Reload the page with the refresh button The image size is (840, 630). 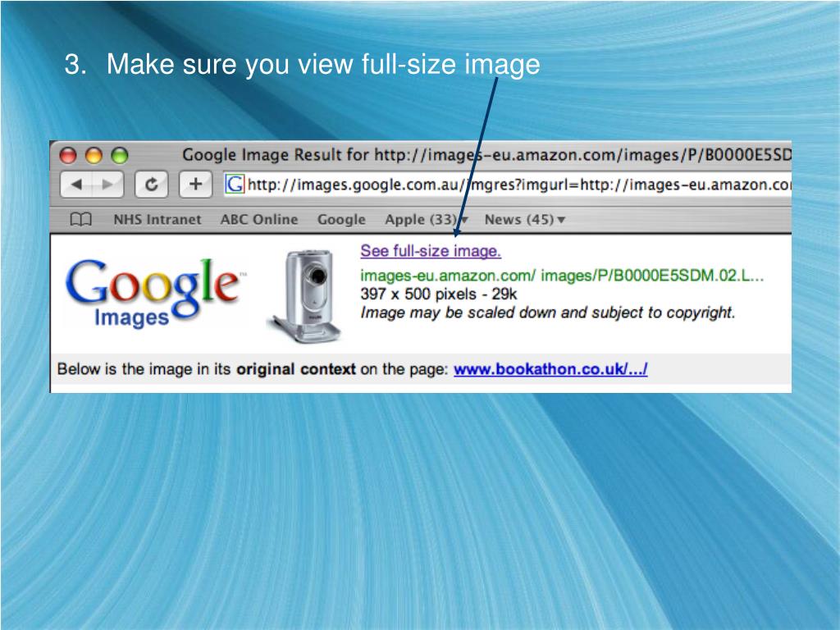(x=152, y=185)
